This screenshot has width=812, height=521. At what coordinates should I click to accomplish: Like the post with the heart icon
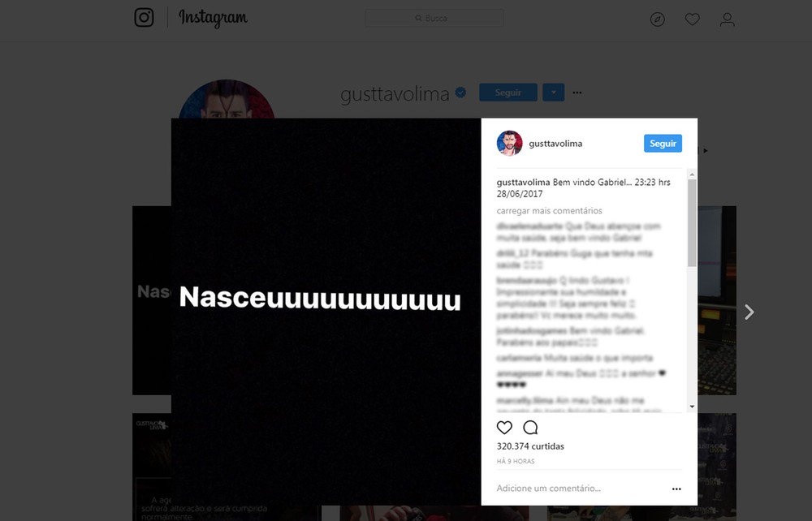(504, 428)
